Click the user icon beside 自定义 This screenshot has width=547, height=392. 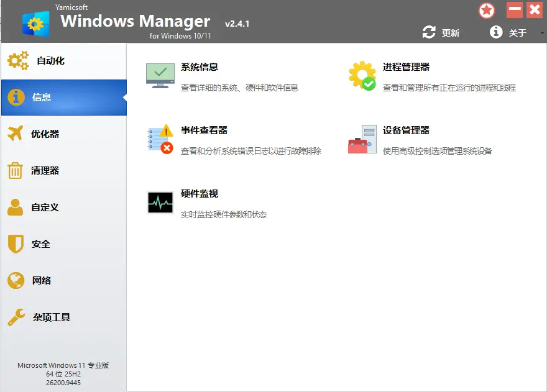click(15, 207)
